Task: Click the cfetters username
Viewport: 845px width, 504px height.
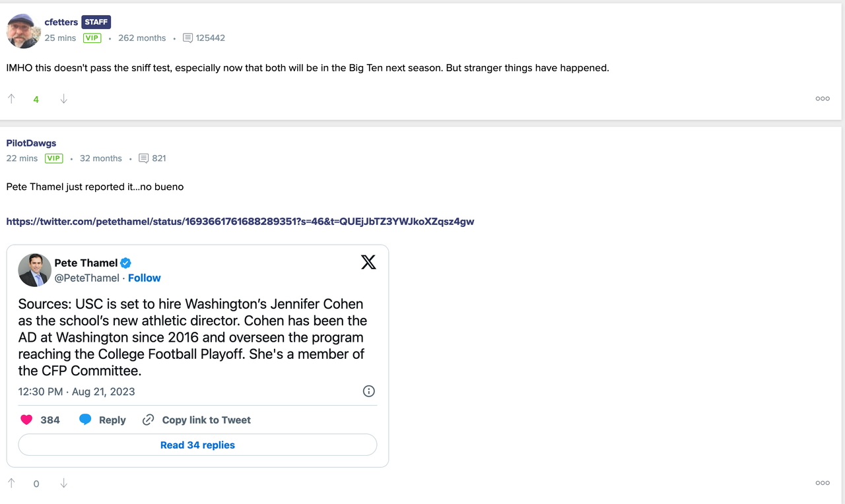Action: 61,22
